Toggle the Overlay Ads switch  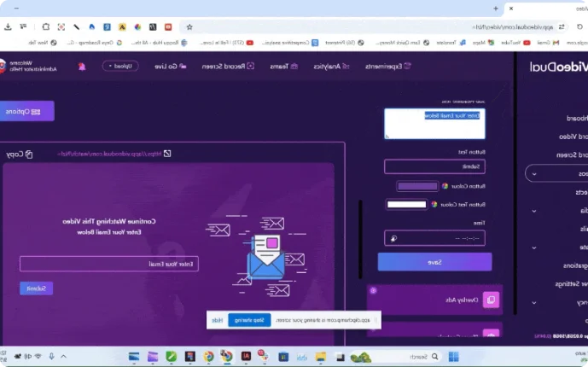(373, 290)
